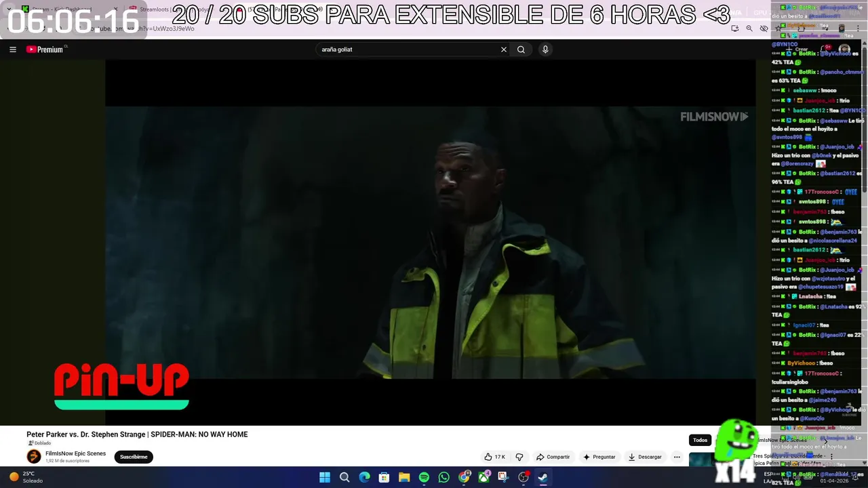Image resolution: width=868 pixels, height=488 pixels.
Task: Run the search with the magnifier button
Action: [521, 49]
